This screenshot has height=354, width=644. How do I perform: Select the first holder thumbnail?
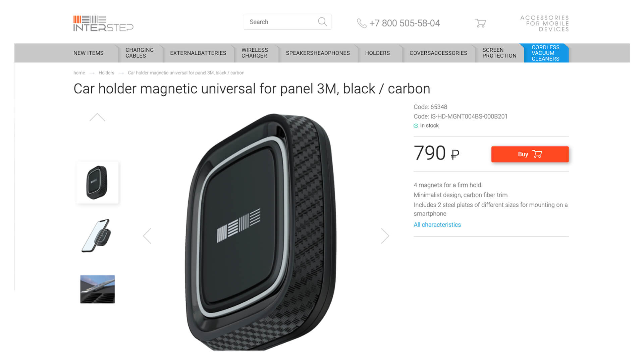coord(97,183)
